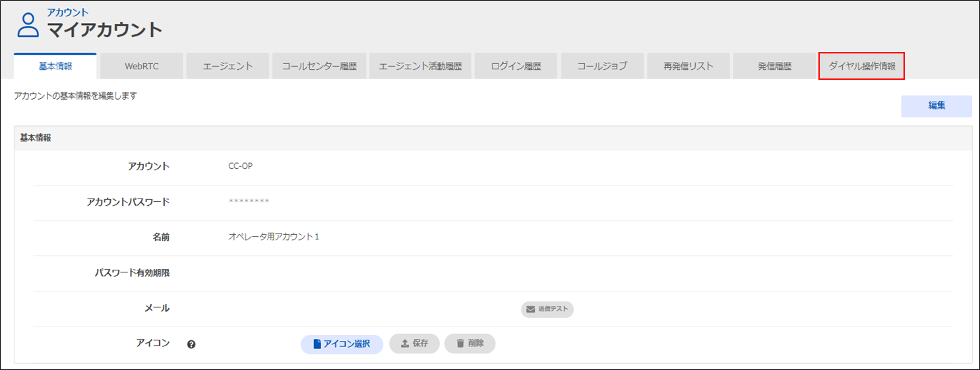Click the help question mark icon
This screenshot has height=370, width=980.
click(x=191, y=344)
